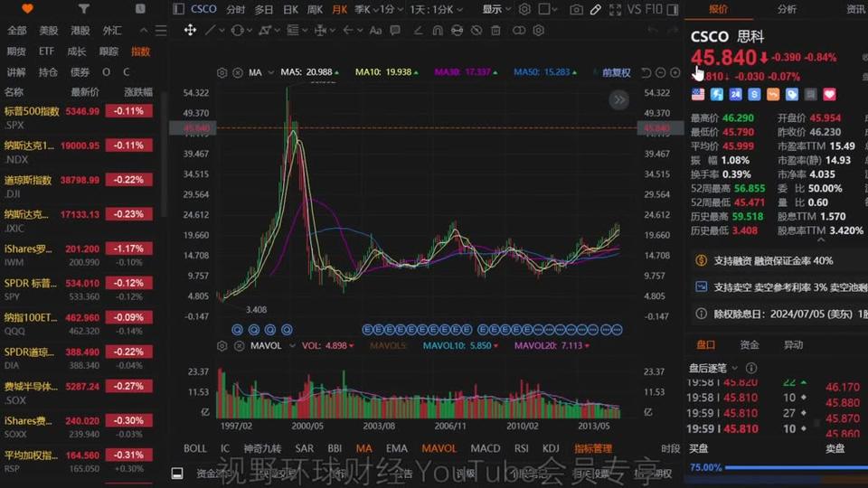Image resolution: width=868 pixels, height=488 pixels.
Task: Open the chart layout box dropdown
Action: pyautogui.click(x=548, y=9)
